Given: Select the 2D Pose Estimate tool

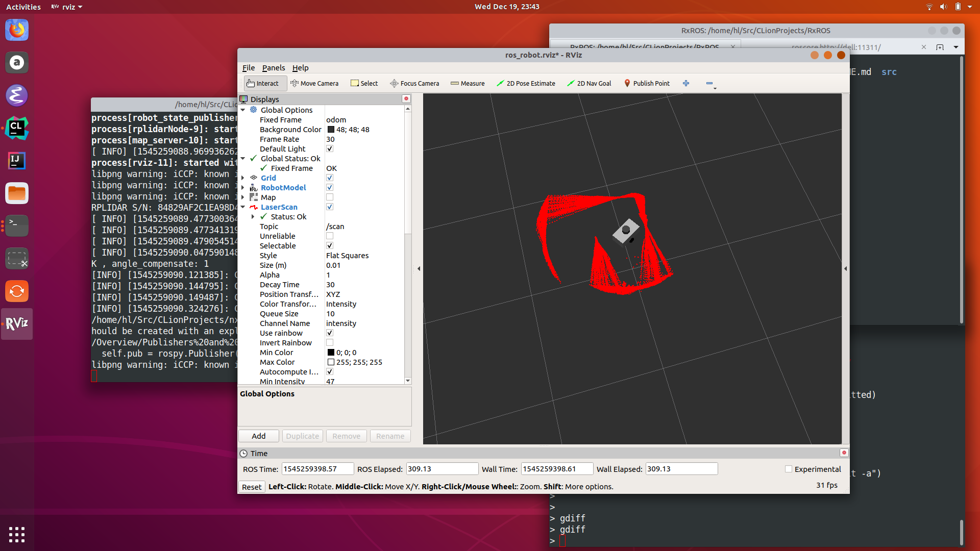Looking at the screenshot, I should (527, 83).
